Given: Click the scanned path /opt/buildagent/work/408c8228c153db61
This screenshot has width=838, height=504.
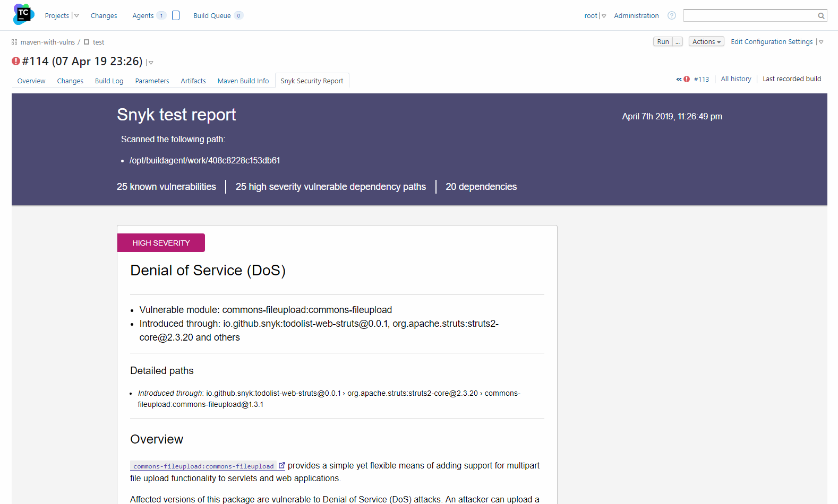Looking at the screenshot, I should click(x=204, y=160).
